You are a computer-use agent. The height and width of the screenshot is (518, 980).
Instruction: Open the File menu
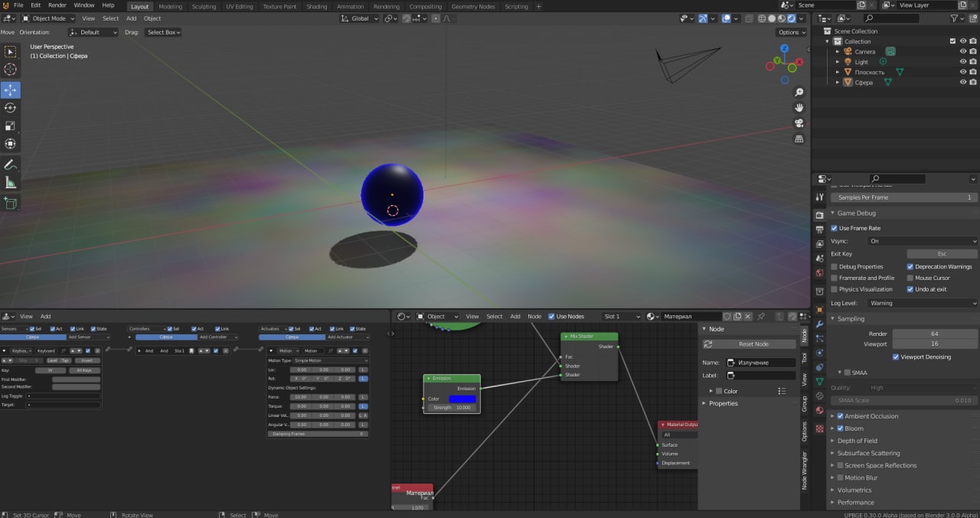coord(18,5)
